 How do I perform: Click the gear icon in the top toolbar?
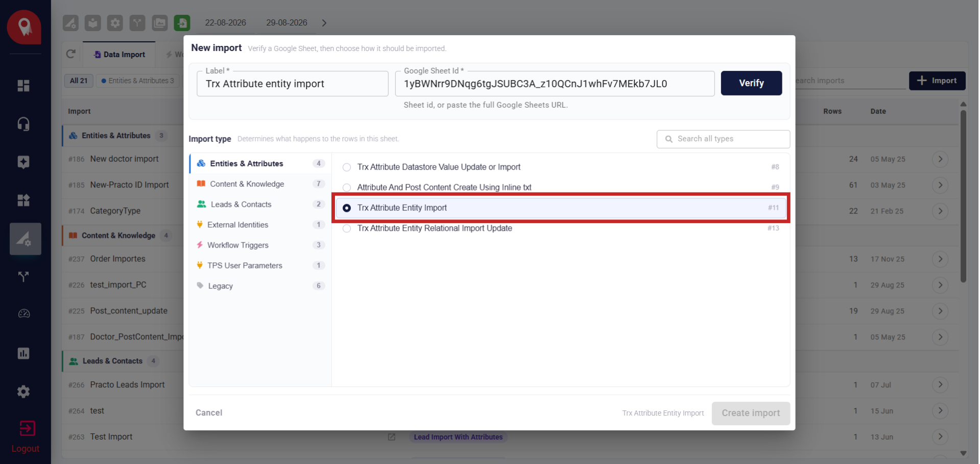click(115, 23)
